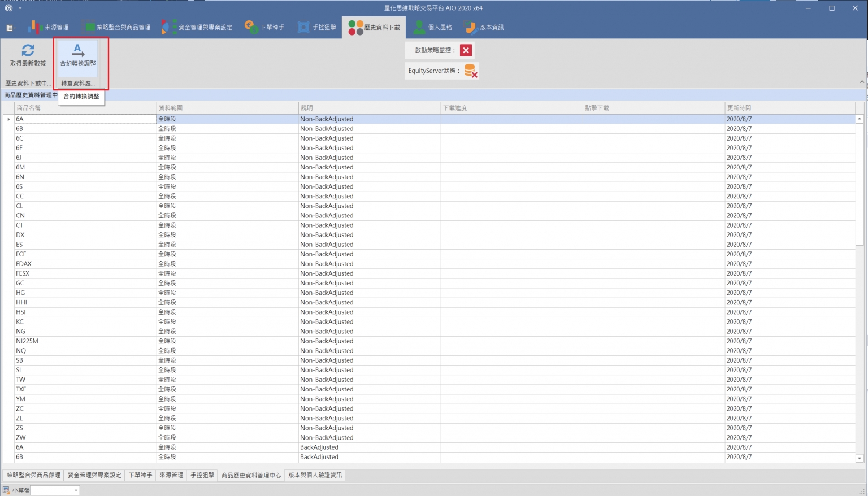Toggle the 啟動策略監控 red X indicator
Image resolution: width=868 pixels, height=496 pixels.
click(466, 50)
